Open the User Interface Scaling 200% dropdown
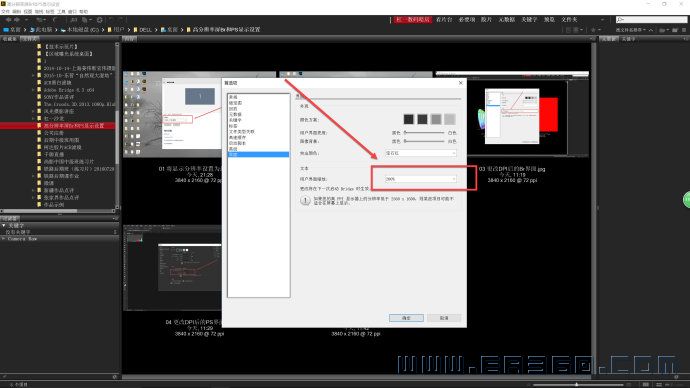 (x=421, y=179)
